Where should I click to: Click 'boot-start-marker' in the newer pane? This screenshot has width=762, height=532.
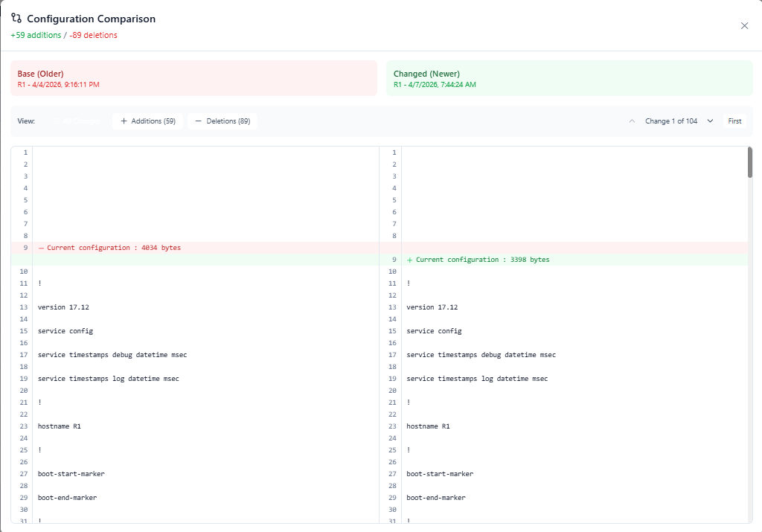[440, 474]
